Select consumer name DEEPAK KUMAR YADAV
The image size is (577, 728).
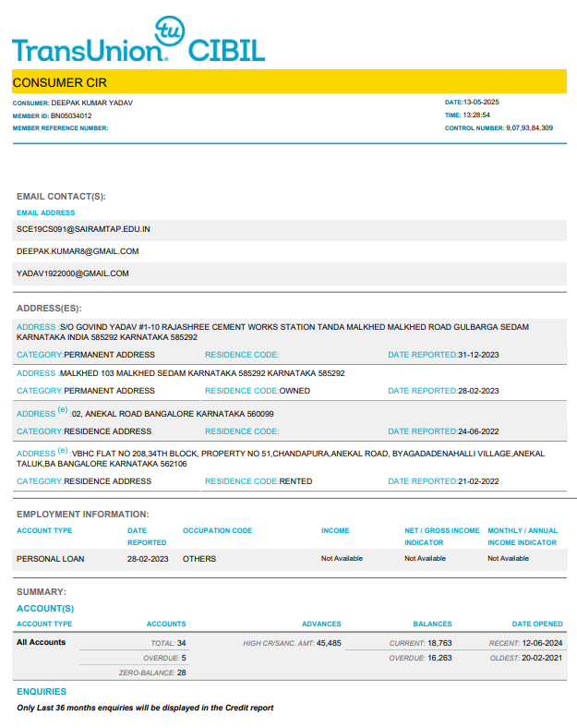91,103
